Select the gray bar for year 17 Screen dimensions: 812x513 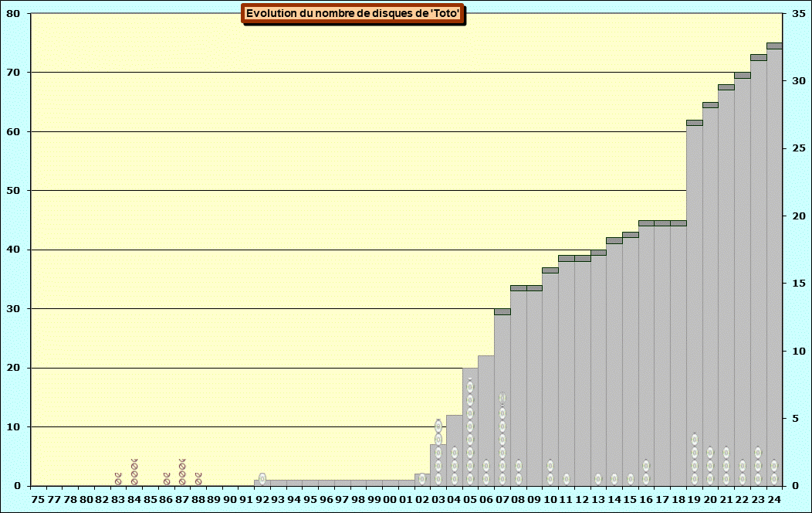(x=662, y=356)
